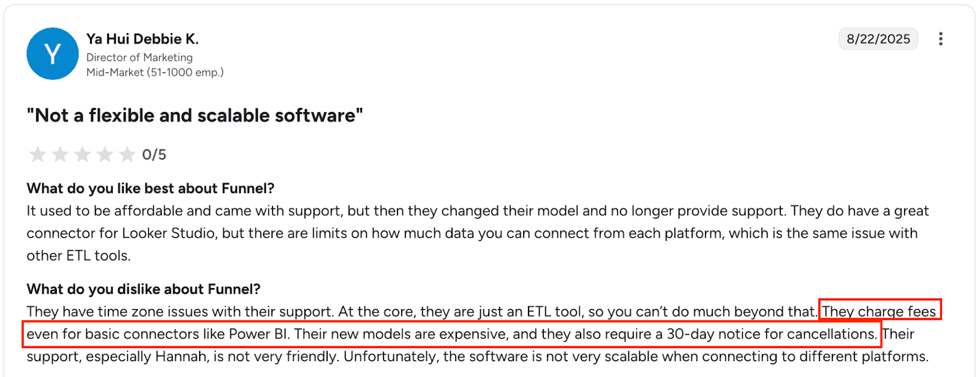Open the three-dot options menu

tap(941, 39)
